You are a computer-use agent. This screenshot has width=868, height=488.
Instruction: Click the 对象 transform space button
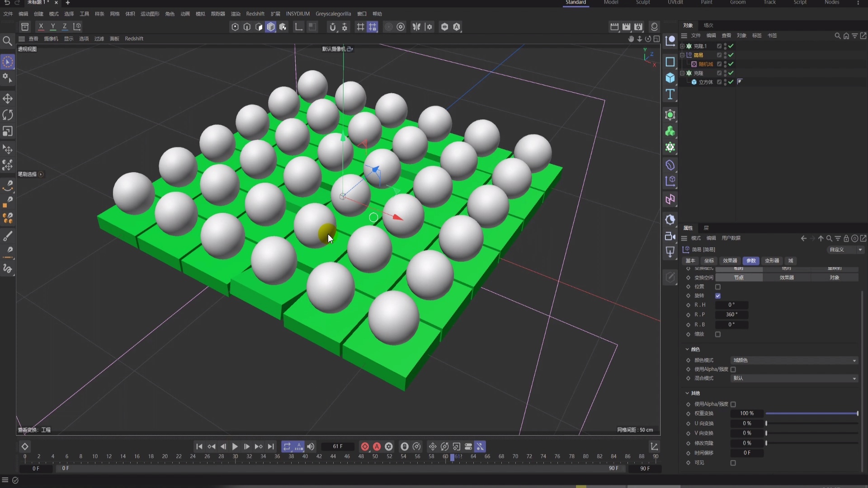(835, 277)
